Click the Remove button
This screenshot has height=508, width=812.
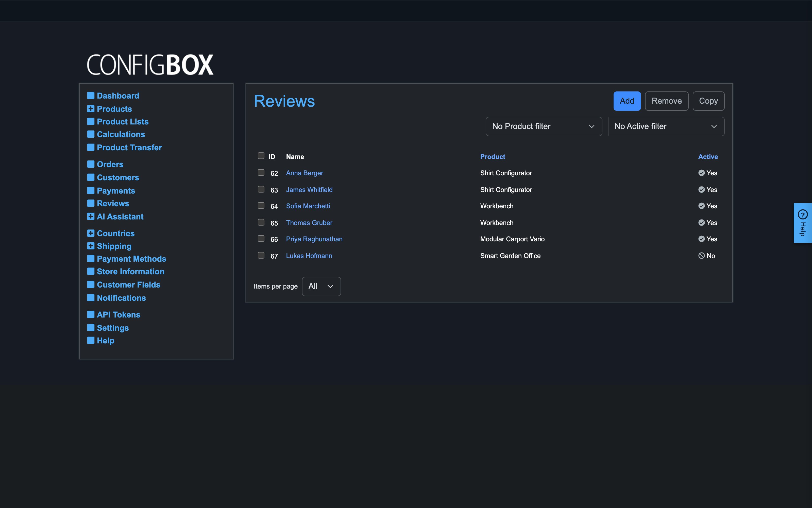tap(666, 101)
